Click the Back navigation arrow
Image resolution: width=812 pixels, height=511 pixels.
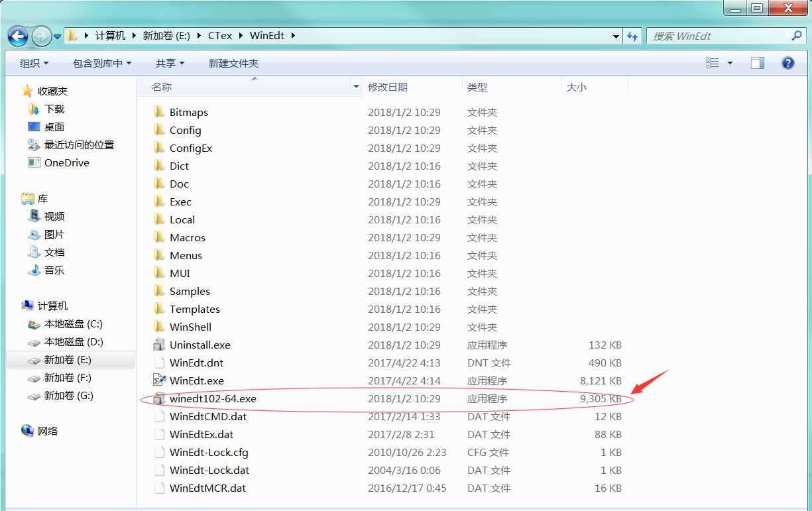(x=18, y=36)
